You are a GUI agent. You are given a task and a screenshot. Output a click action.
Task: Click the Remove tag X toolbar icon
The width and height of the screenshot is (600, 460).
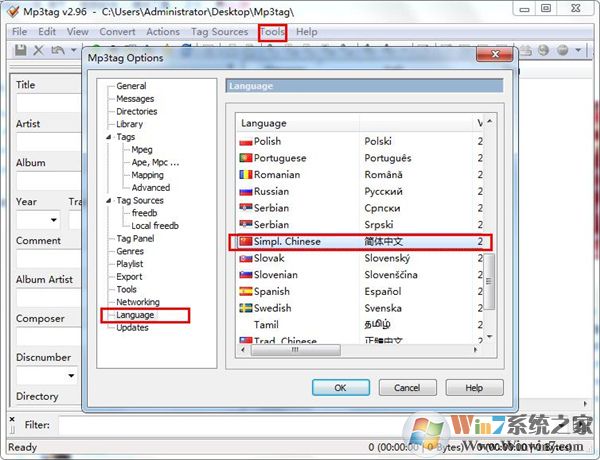click(39, 50)
